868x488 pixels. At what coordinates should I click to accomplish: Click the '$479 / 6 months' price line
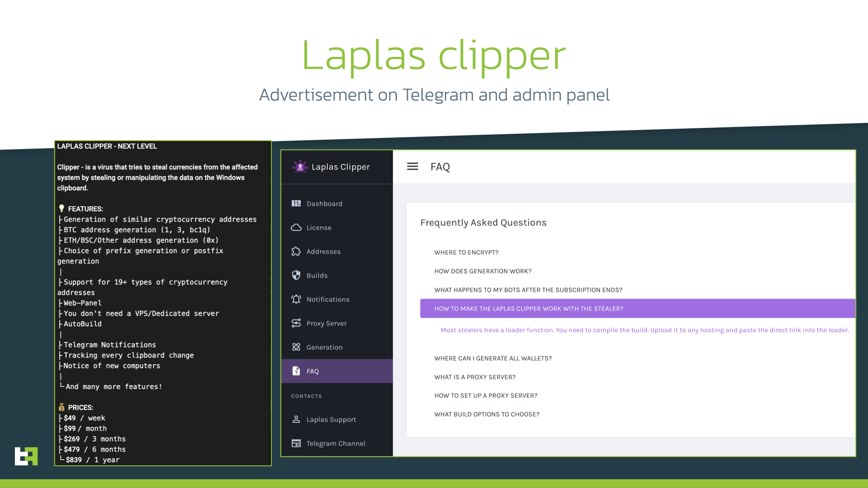92,449
